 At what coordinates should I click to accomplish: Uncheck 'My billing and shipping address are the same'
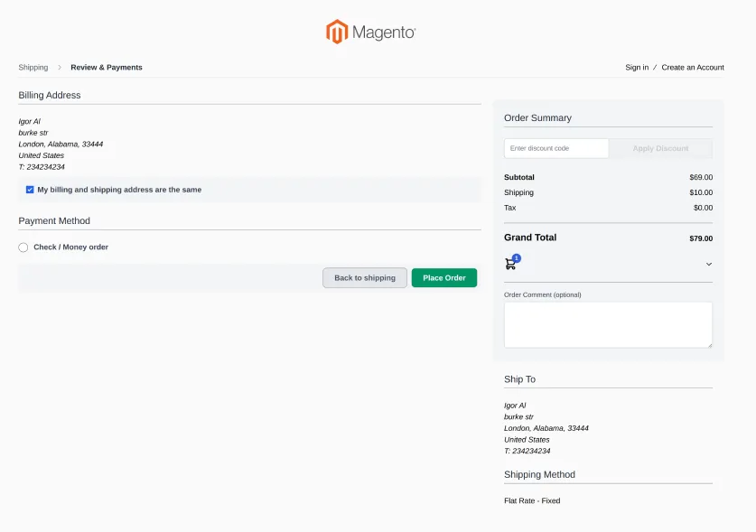29,189
